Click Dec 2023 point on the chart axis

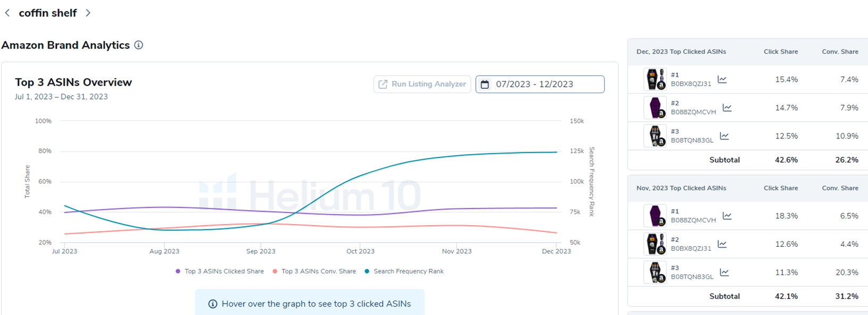tap(556, 251)
